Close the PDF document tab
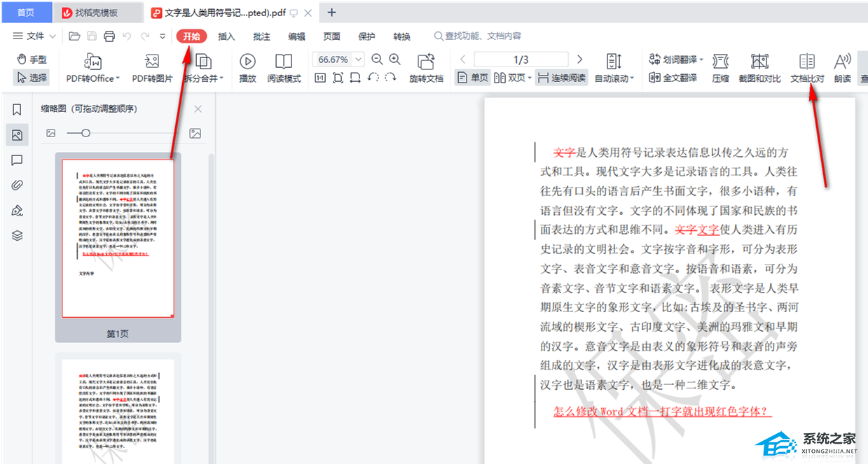 [x=308, y=13]
